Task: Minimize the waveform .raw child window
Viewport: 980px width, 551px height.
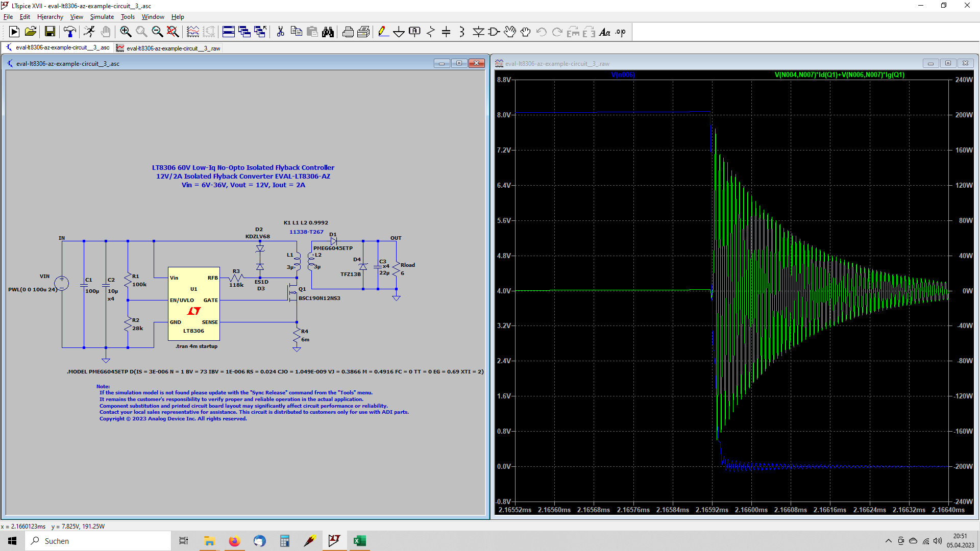Action: point(930,63)
